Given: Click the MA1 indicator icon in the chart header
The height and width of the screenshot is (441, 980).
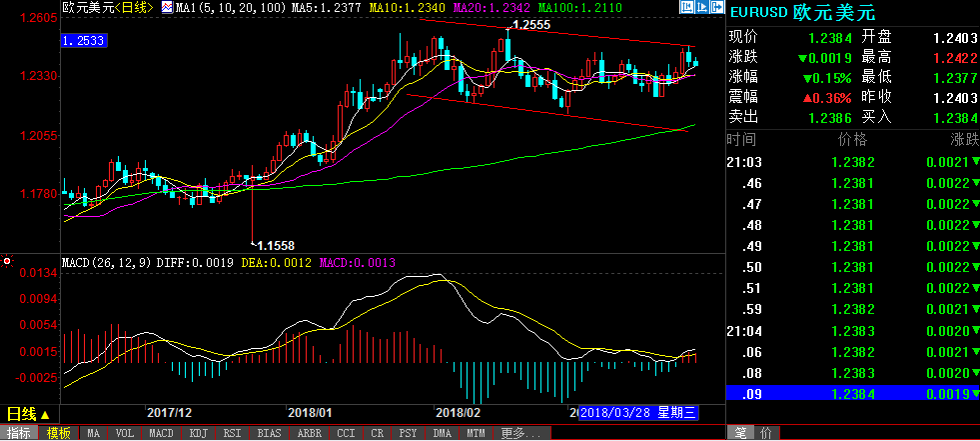Looking at the screenshot, I should pos(168,8).
